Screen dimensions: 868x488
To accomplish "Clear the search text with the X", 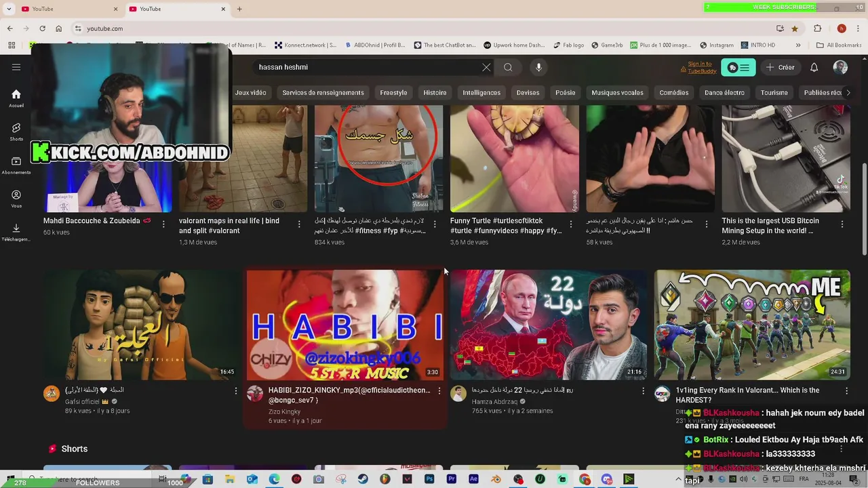I will 486,67.
